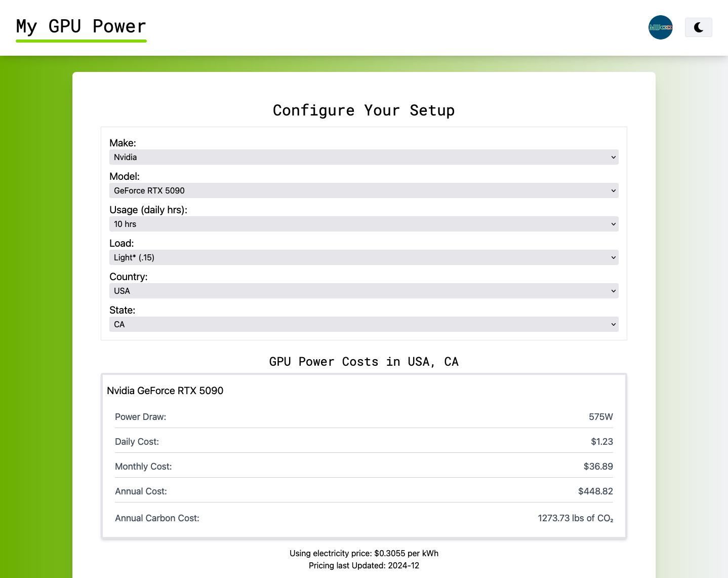Open the Load dropdown set to Light
Image resolution: width=728 pixels, height=578 pixels.
pyautogui.click(x=364, y=257)
